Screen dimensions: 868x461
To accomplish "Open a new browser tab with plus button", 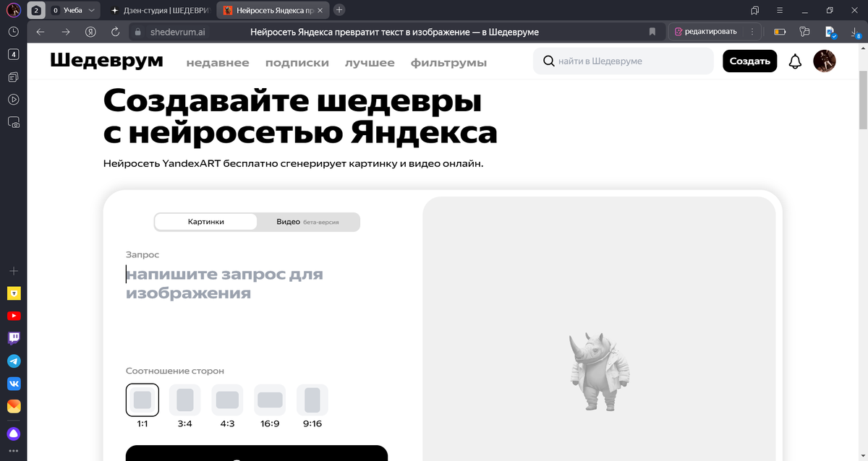I will click(x=340, y=10).
